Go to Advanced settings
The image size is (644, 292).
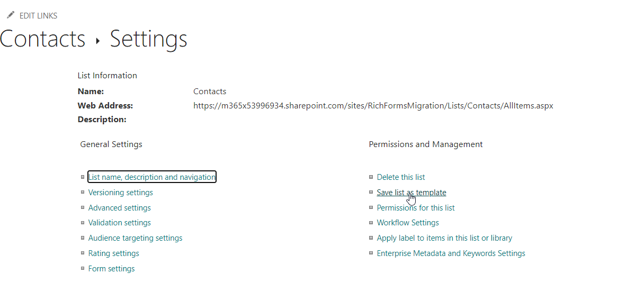(120, 208)
